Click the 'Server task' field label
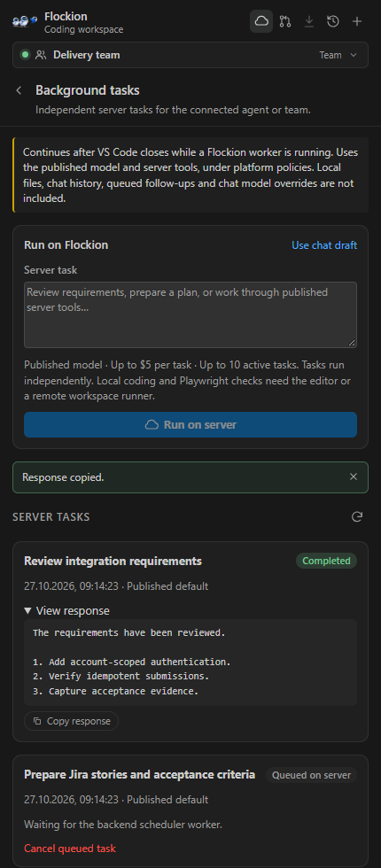Image resolution: width=381 pixels, height=868 pixels. pos(51,270)
